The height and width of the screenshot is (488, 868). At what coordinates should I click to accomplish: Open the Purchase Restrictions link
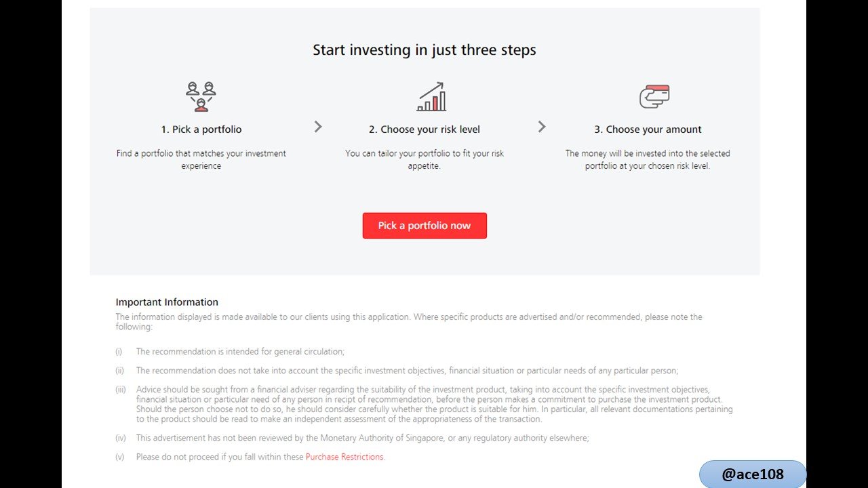[344, 457]
